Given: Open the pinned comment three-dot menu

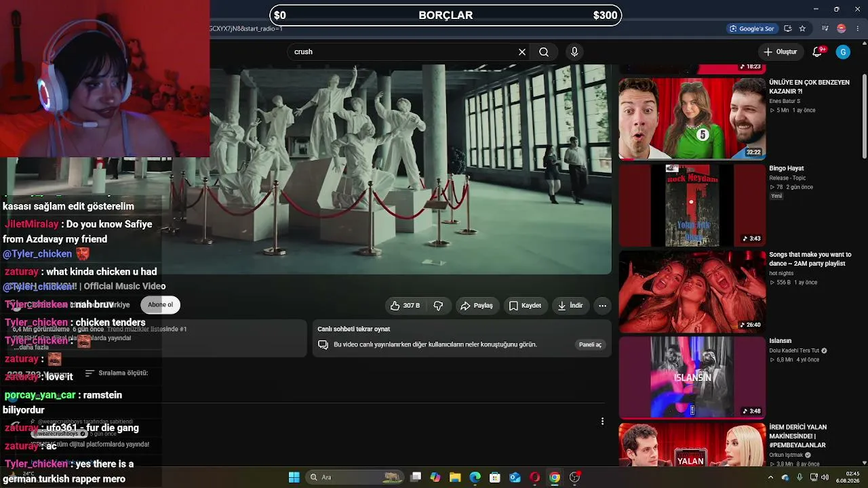Looking at the screenshot, I should (x=602, y=422).
